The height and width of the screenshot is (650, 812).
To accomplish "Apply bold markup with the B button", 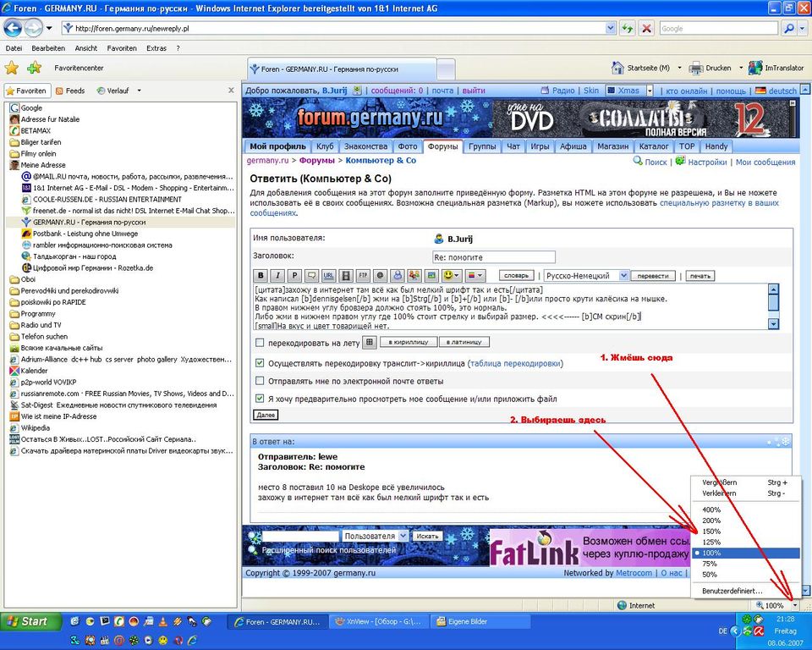I will pos(261,276).
